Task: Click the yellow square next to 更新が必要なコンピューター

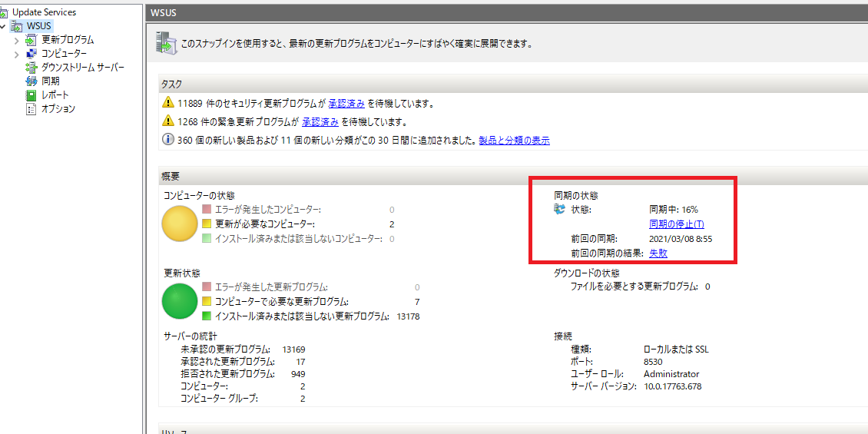Action: [207, 224]
